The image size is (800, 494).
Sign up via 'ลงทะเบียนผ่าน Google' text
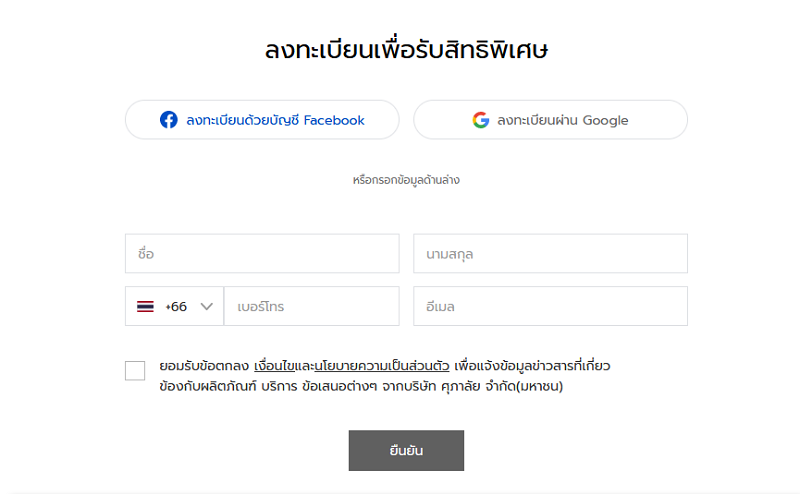[x=563, y=120]
